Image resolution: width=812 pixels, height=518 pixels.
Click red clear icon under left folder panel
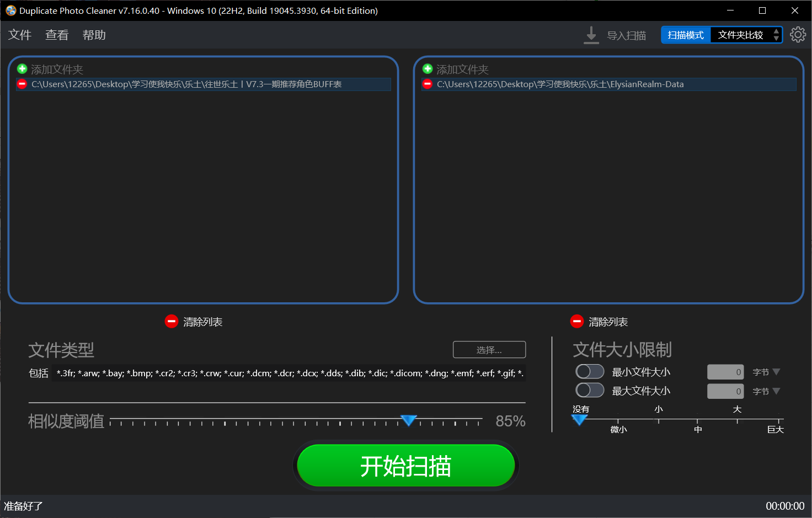click(172, 321)
